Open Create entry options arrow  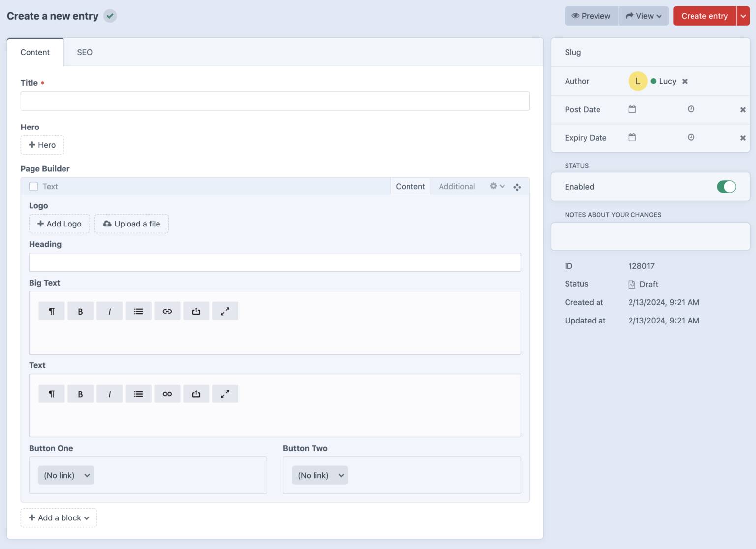743,16
